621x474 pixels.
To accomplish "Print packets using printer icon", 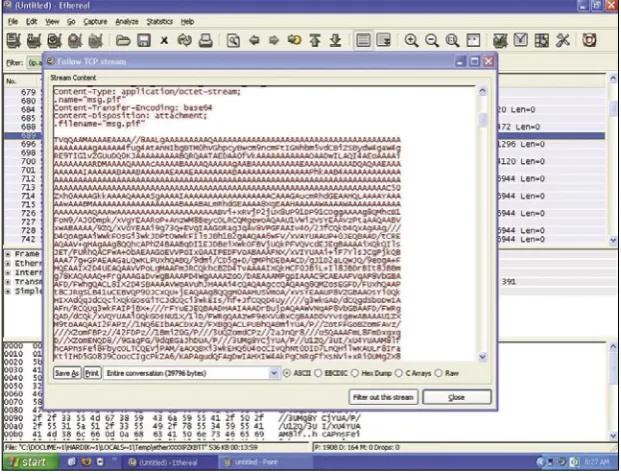I will tap(206, 40).
